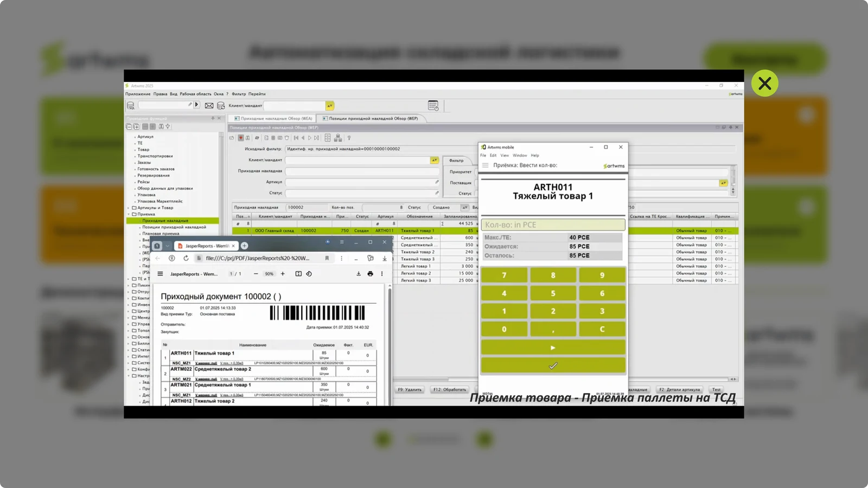Image resolution: width=868 pixels, height=488 pixels.
Task: Click the SQL database icon in Artwms toolbar
Action: point(130,106)
